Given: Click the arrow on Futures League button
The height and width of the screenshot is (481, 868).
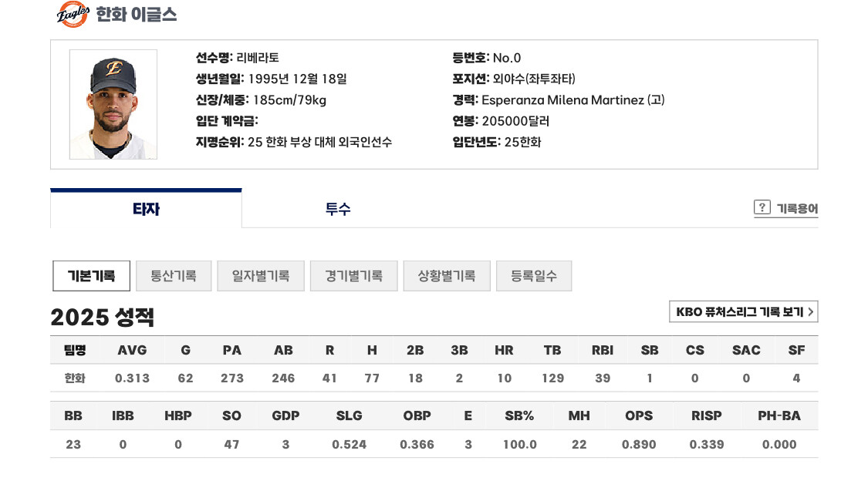Looking at the screenshot, I should pos(810,312).
